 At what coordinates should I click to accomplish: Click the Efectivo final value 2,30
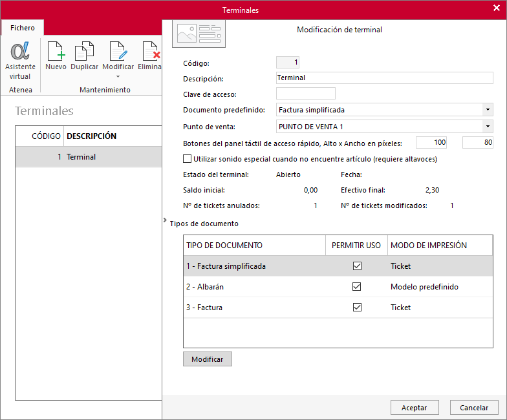click(432, 190)
